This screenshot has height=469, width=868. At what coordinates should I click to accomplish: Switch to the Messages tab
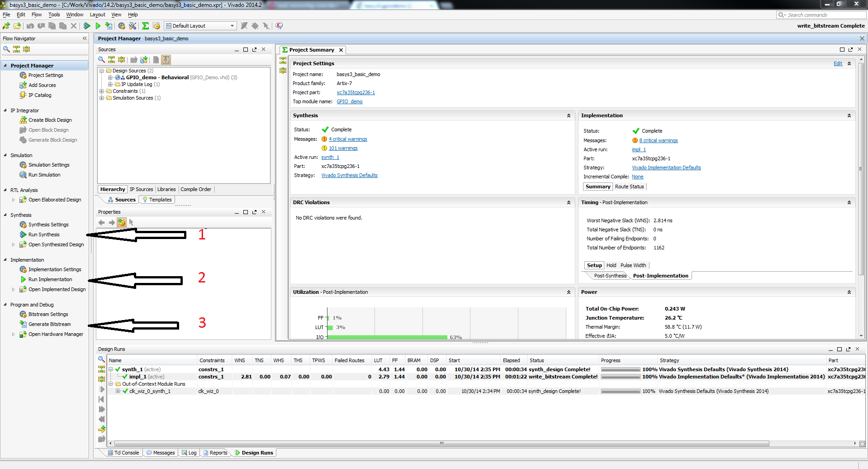click(161, 453)
